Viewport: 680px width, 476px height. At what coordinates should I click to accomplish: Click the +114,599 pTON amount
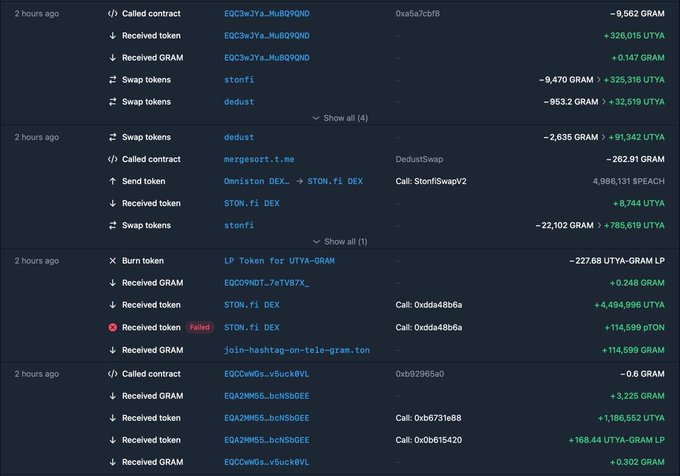[x=634, y=327]
